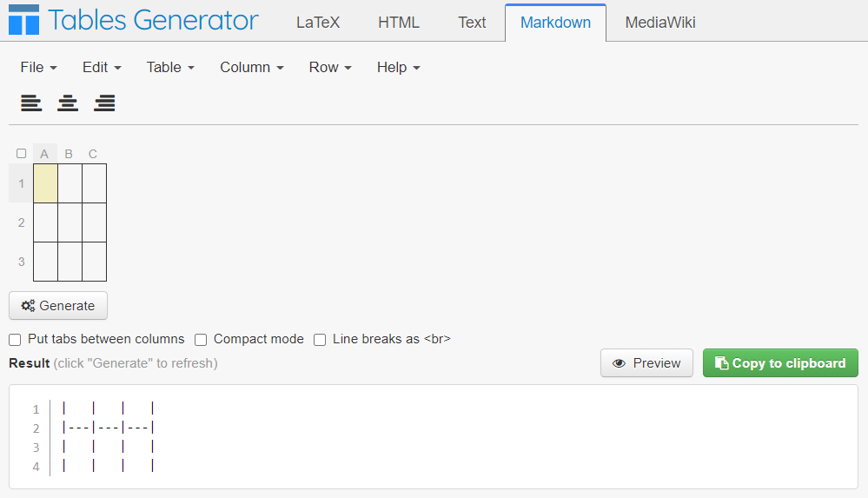Enable Put tabs between columns
Screen dimensions: 868x498
click(15, 340)
